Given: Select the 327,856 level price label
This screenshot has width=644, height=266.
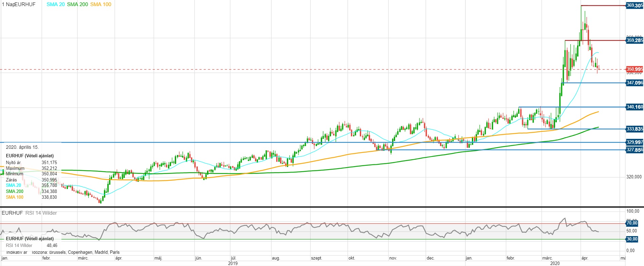Looking at the screenshot, I should pyautogui.click(x=634, y=150).
